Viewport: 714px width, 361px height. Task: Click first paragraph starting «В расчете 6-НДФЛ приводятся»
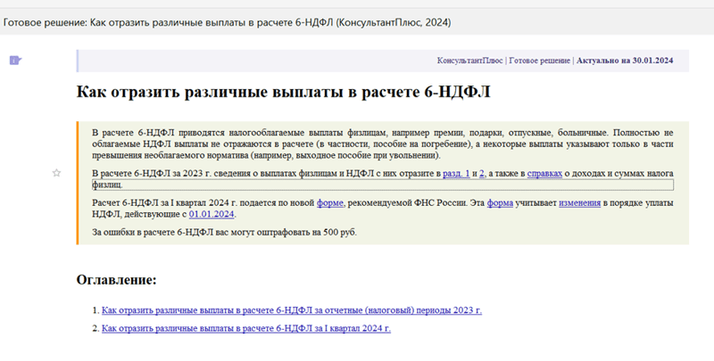382,144
